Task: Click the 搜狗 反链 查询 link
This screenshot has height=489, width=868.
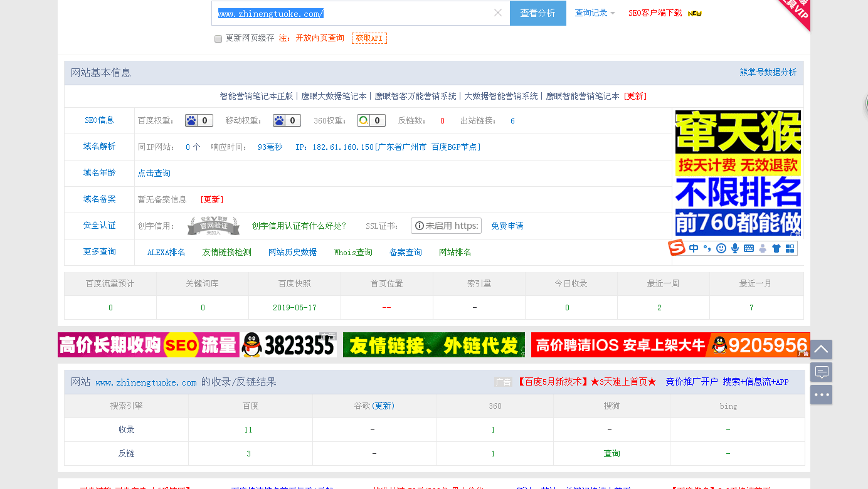Action: 611,453
